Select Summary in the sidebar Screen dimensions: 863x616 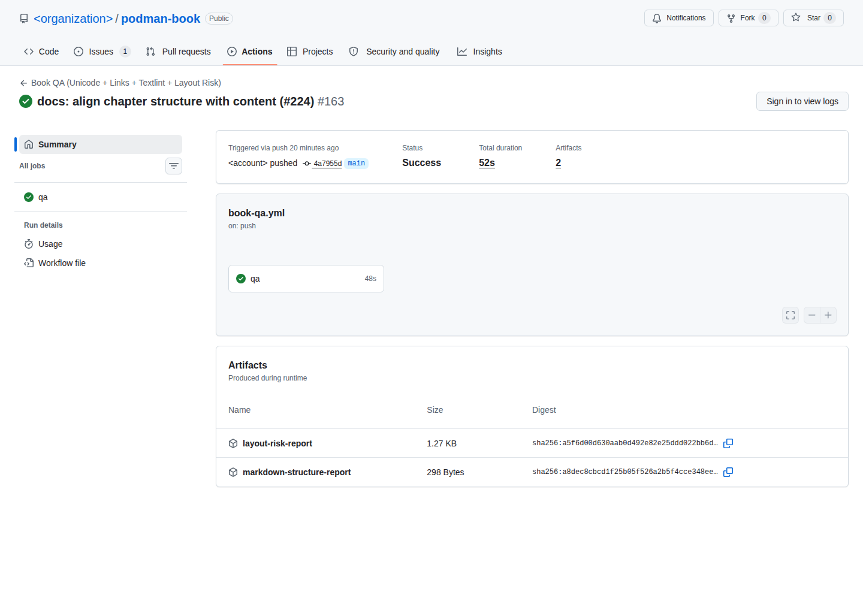coord(101,144)
